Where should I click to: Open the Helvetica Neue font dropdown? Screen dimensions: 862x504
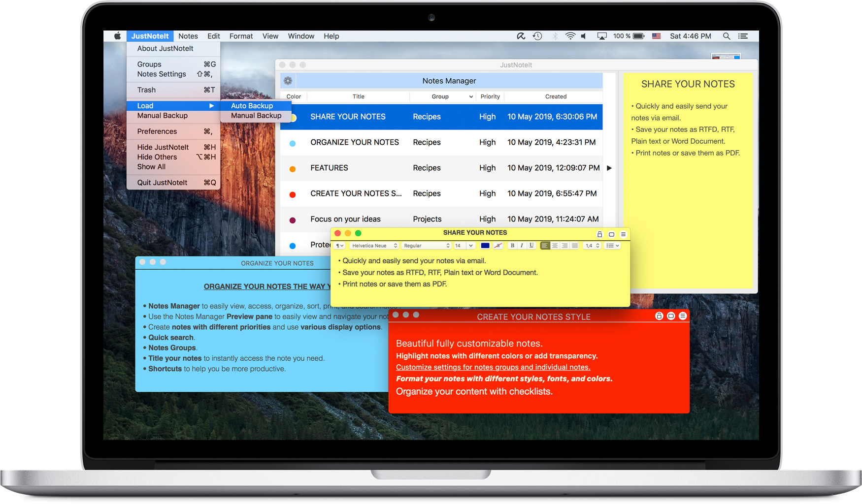374,246
